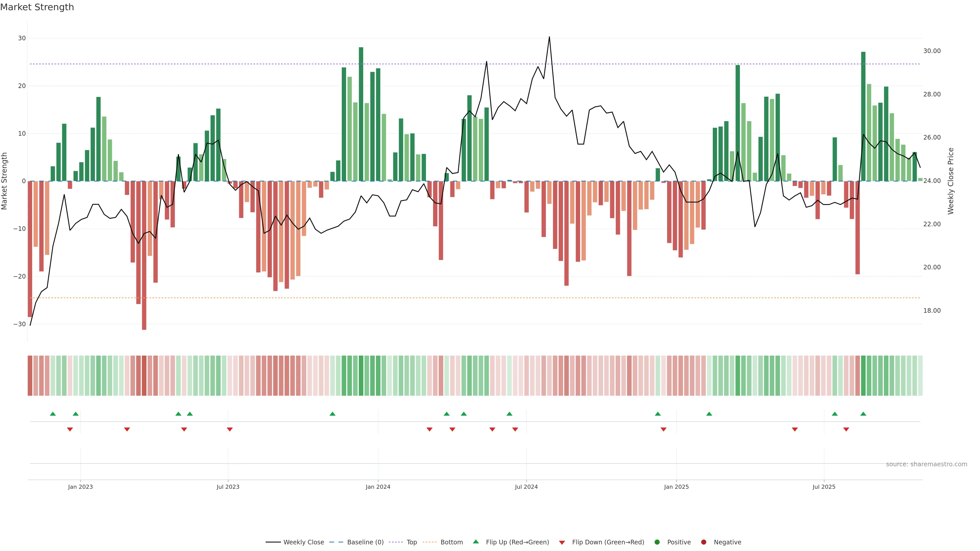The image size is (980, 551).
Task: Click the Positive green circle legend icon
Action: (657, 542)
